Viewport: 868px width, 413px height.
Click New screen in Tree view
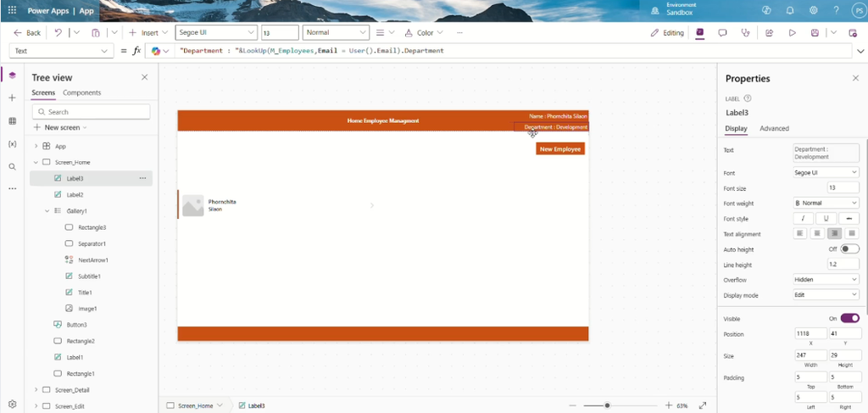(60, 127)
